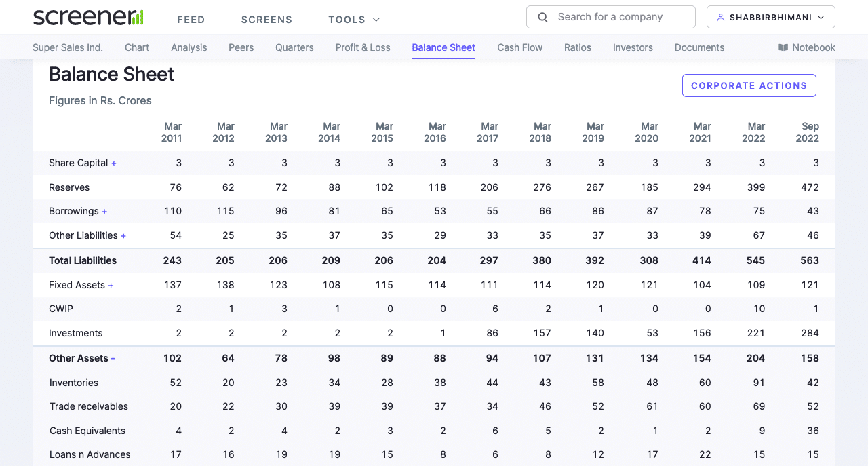
Task: Click the Investments row label
Action: [x=76, y=333]
